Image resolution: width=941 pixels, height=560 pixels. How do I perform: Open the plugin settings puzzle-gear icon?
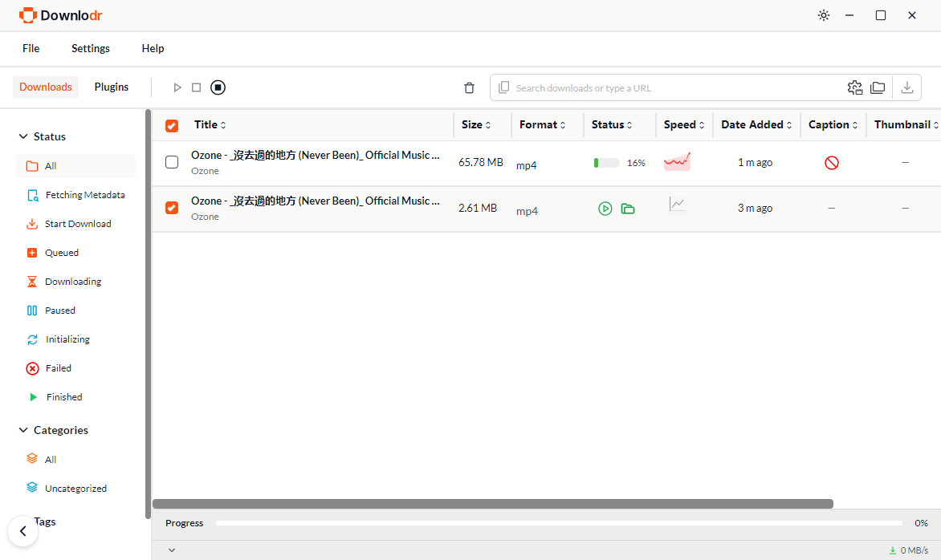(855, 87)
